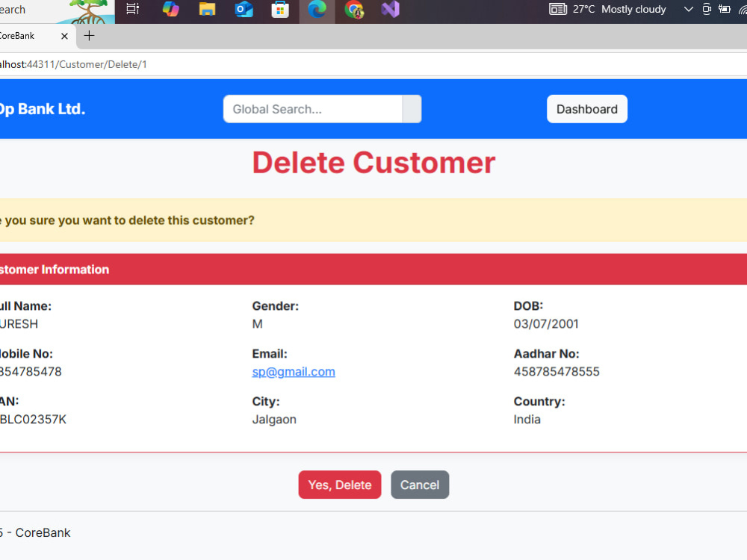Select the gender value M

coord(257,324)
